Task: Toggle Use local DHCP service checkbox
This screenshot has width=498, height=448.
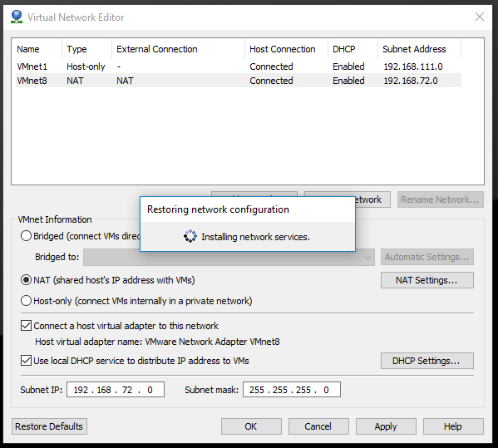Action: (26, 361)
